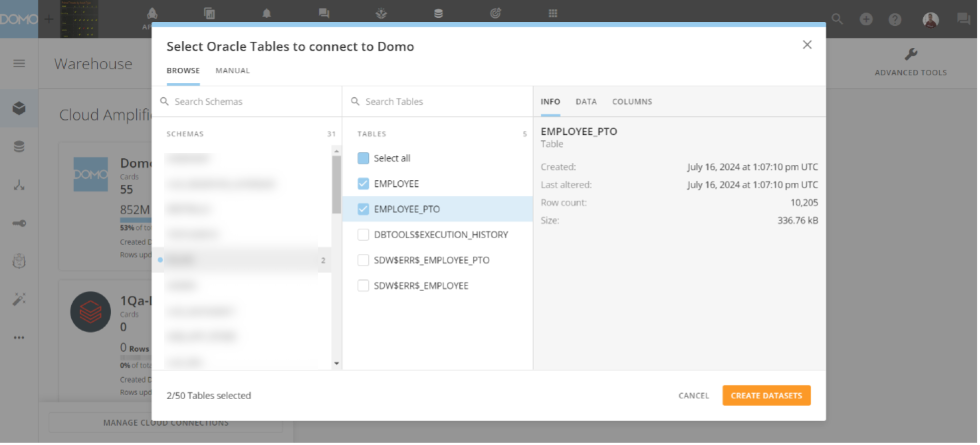Click the Advanced Tools wrench icon
The image size is (980, 445).
tap(911, 54)
